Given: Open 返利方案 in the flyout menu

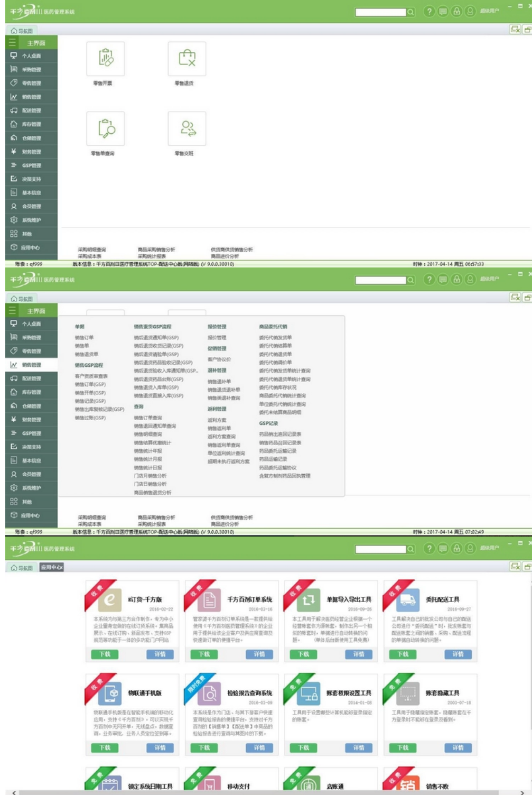Looking at the screenshot, I should (x=217, y=420).
